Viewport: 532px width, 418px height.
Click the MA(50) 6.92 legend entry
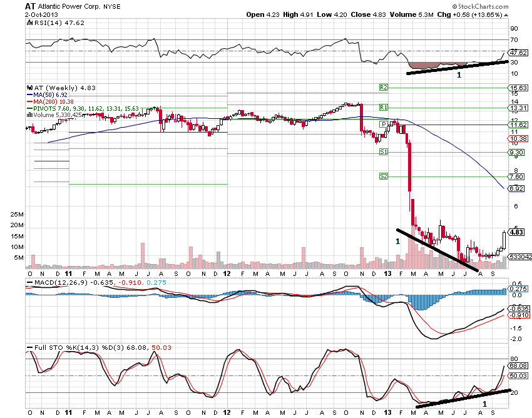(47, 95)
